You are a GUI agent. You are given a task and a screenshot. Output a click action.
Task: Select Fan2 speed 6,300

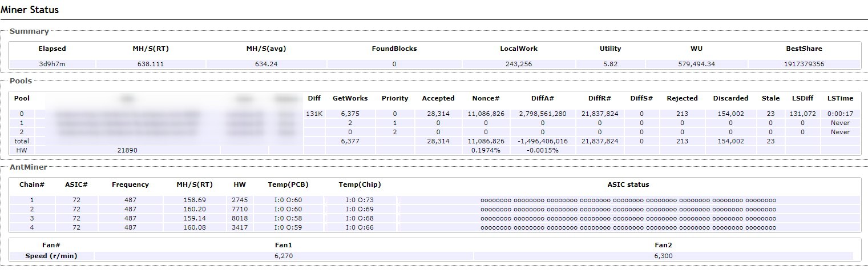663,256
